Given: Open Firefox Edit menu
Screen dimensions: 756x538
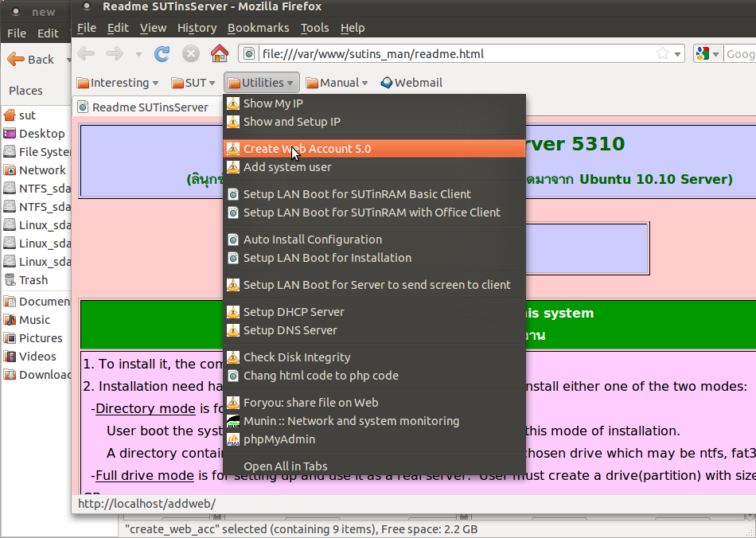Looking at the screenshot, I should click(x=118, y=28).
